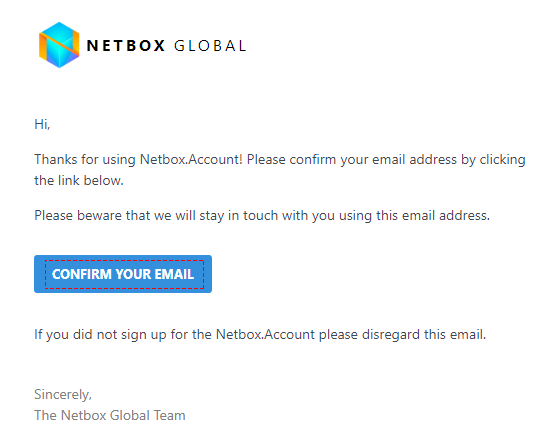The image size is (548, 443).
Task: Click "Netbox.Account!" in the first paragraph
Action: [x=191, y=160]
